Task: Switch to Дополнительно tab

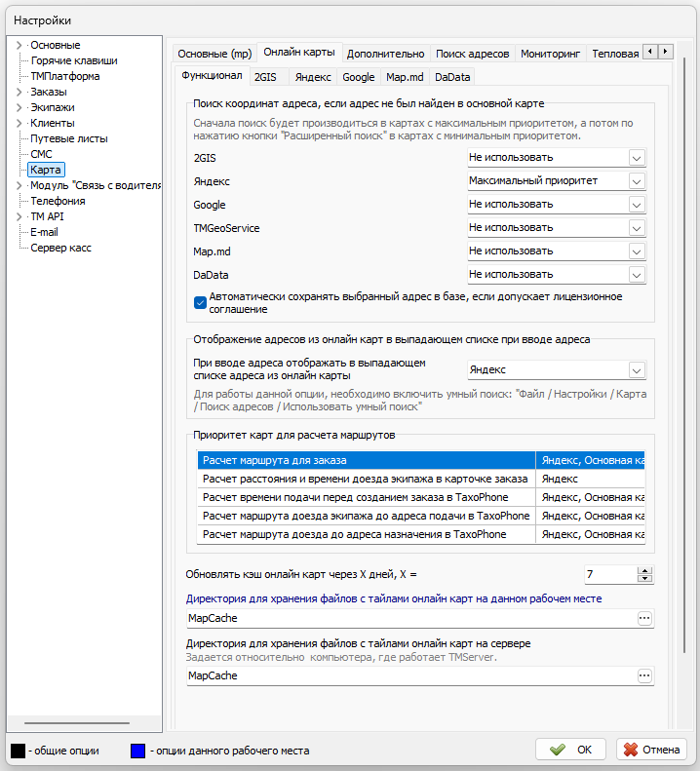Action: point(385,54)
